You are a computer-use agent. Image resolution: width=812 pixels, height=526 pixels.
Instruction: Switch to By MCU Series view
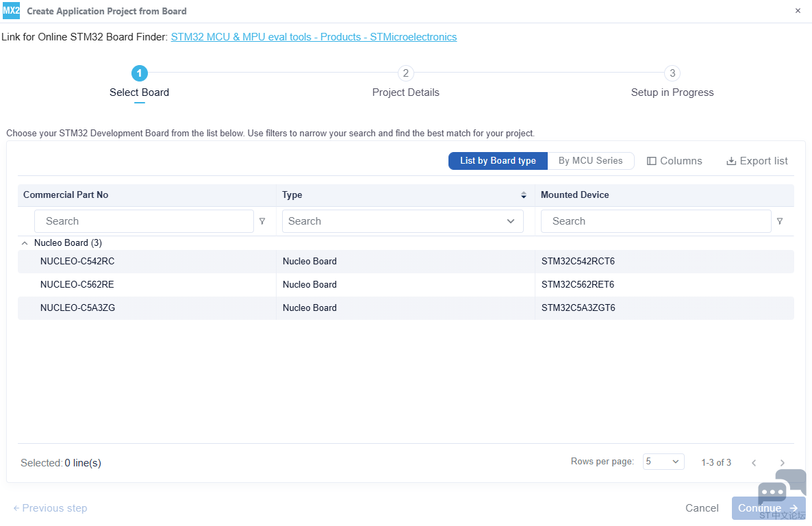[590, 161]
